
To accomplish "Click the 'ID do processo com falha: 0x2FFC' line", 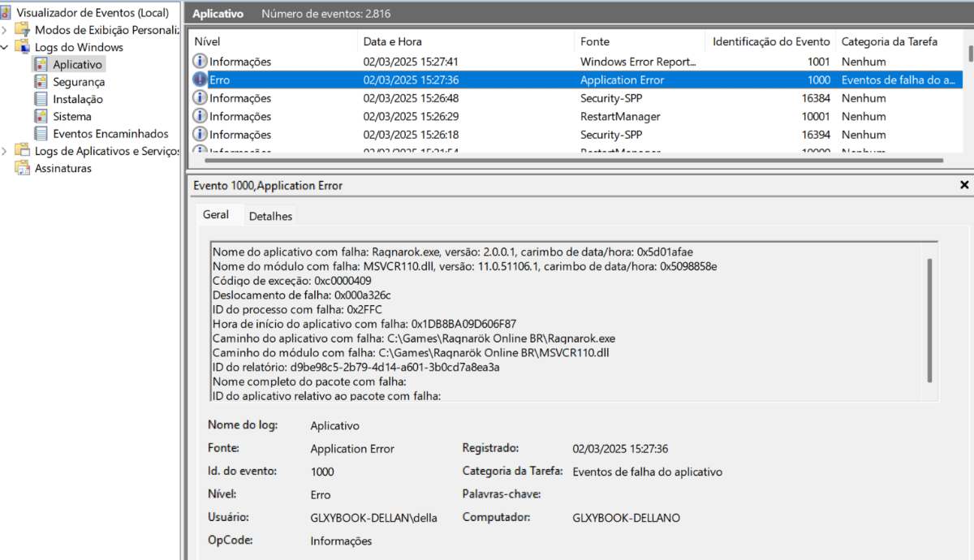I will [x=297, y=309].
